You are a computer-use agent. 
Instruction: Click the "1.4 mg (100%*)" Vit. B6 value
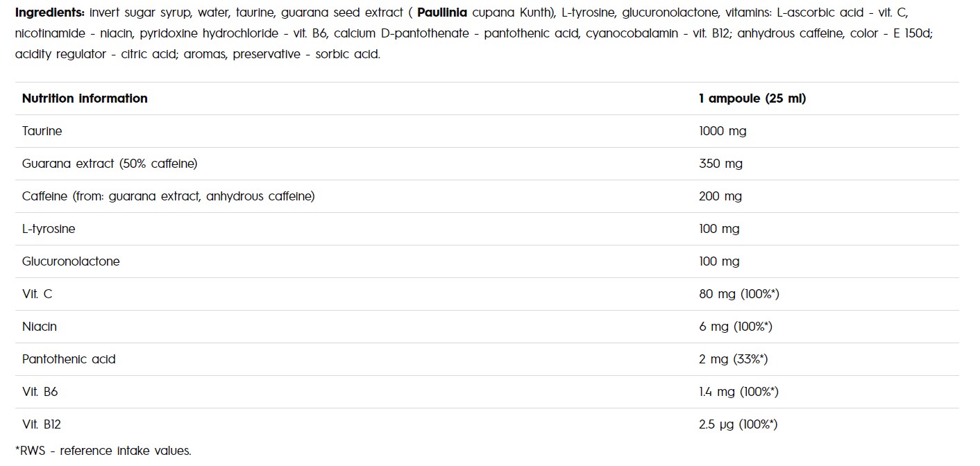coord(738,392)
